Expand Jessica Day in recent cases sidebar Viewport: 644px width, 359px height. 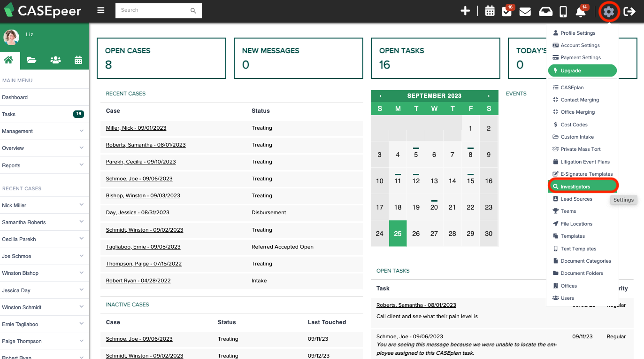[x=45, y=290]
